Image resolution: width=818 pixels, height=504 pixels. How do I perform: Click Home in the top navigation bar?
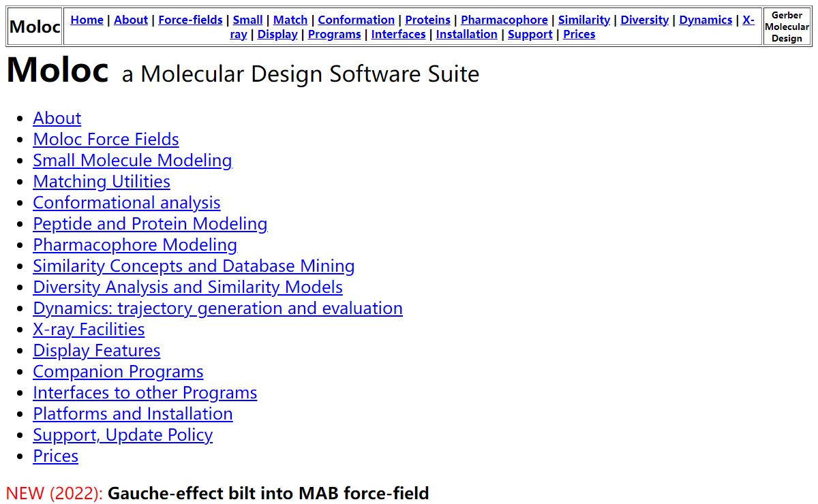[87, 20]
